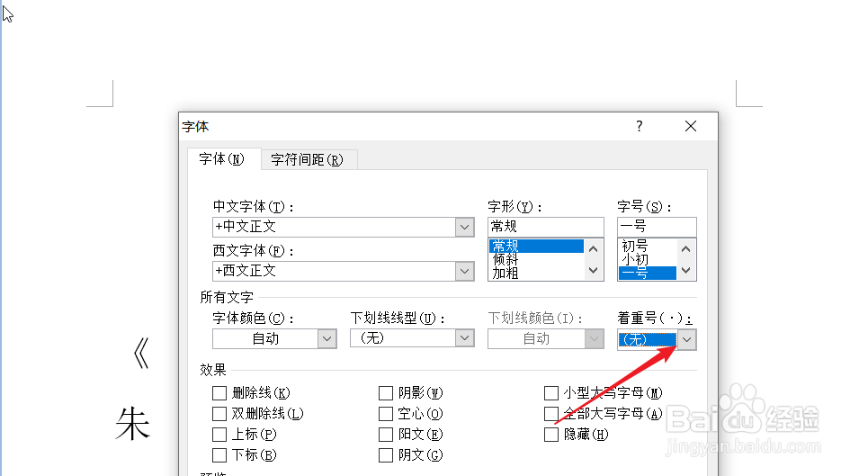
Task: Enable 小型大写字母 checkbox
Action: point(551,393)
